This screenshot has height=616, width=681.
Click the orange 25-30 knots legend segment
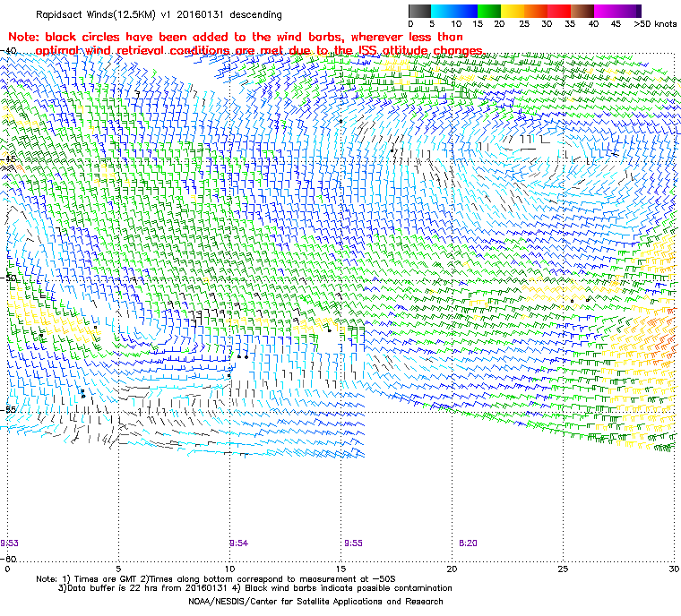(536, 11)
